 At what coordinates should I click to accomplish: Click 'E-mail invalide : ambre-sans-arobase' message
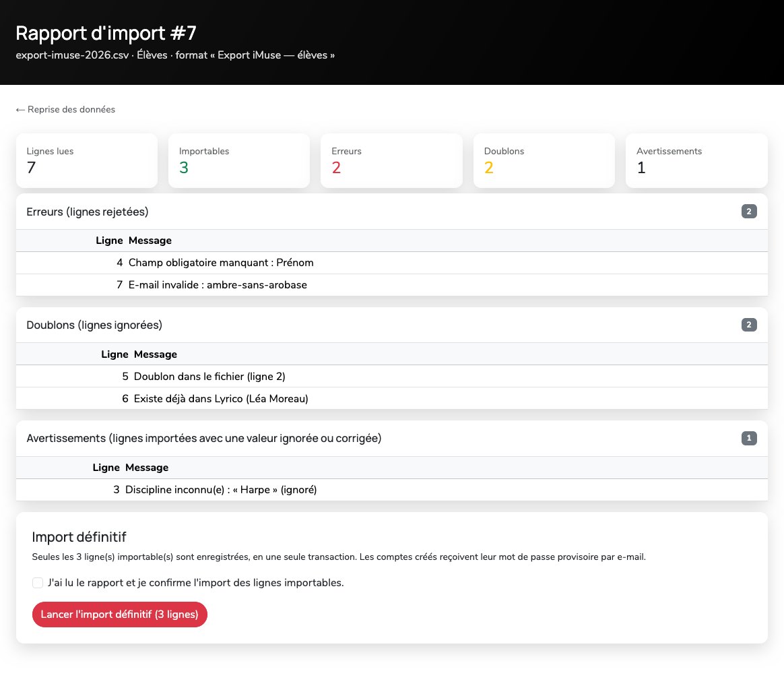click(218, 285)
